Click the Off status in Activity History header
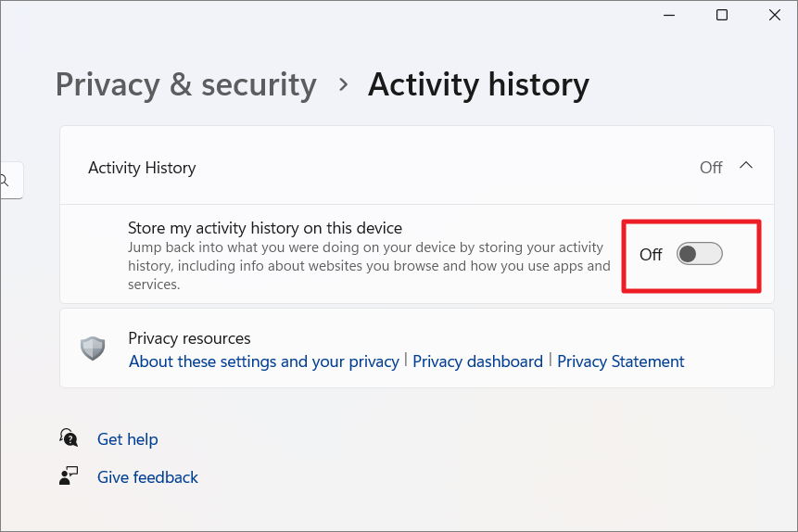Image resolution: width=798 pixels, height=532 pixels. (711, 168)
